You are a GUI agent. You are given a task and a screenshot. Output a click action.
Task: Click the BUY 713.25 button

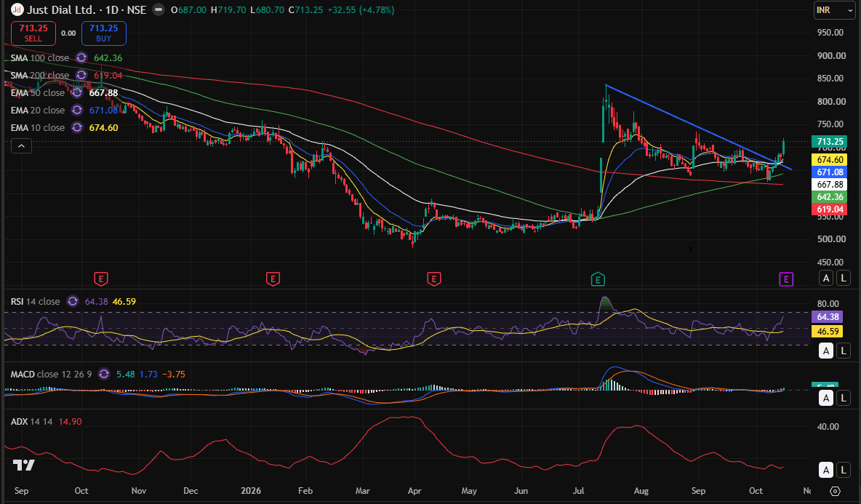tap(104, 33)
